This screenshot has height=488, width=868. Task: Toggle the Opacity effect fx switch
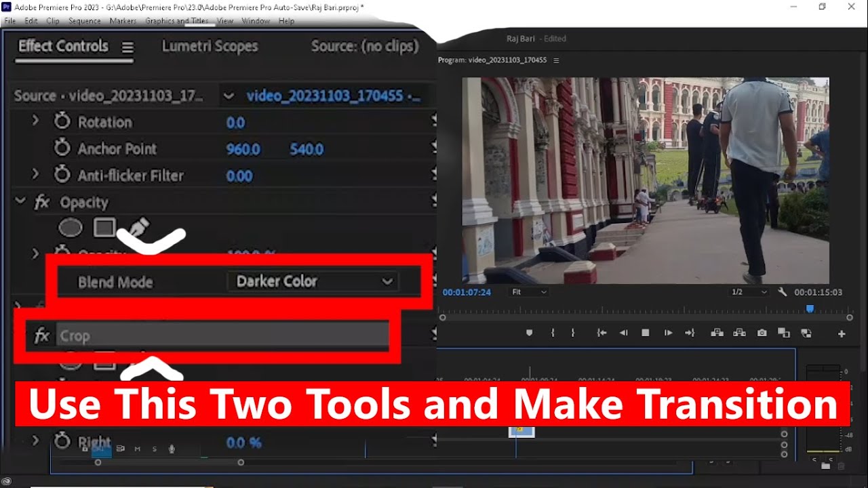(42, 202)
